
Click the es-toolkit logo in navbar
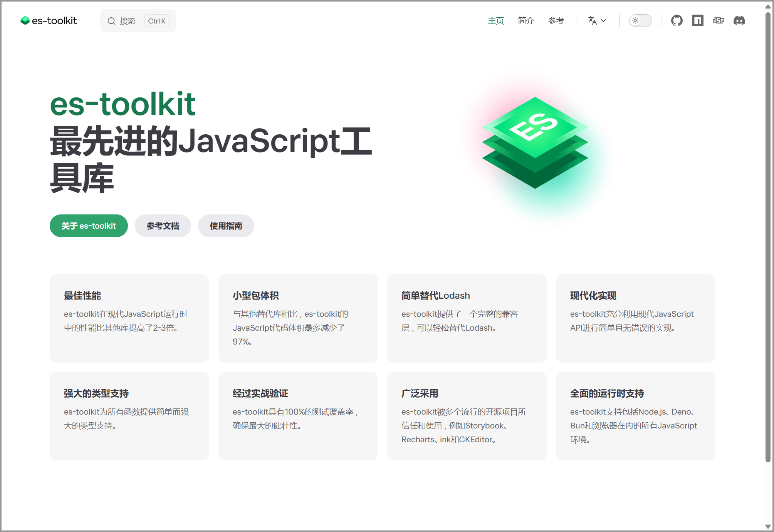coord(49,20)
